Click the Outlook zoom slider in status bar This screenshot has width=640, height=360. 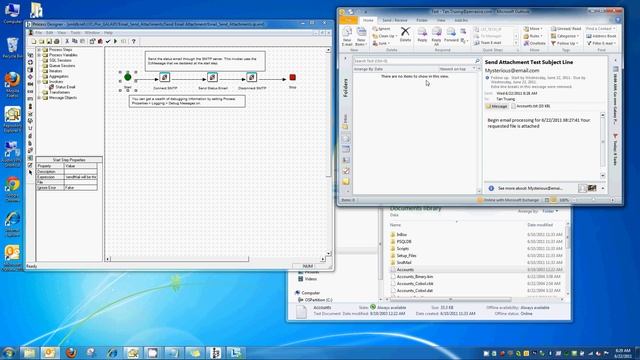click(x=593, y=200)
